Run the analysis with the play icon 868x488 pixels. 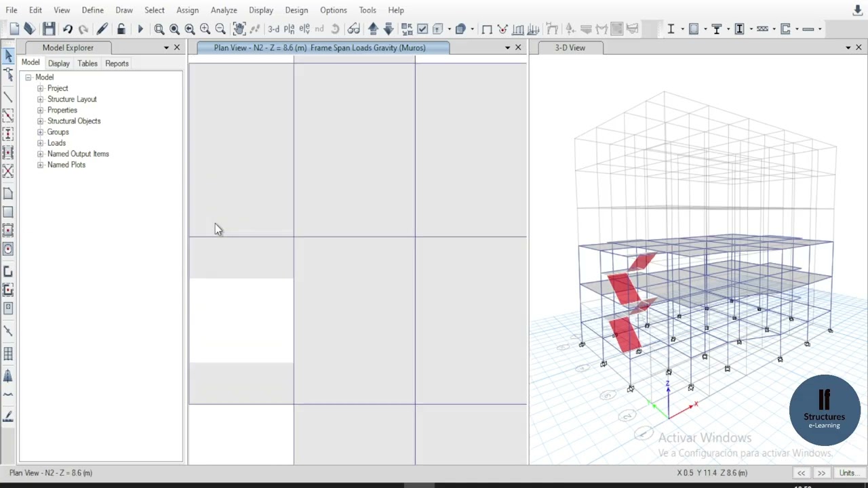click(140, 28)
